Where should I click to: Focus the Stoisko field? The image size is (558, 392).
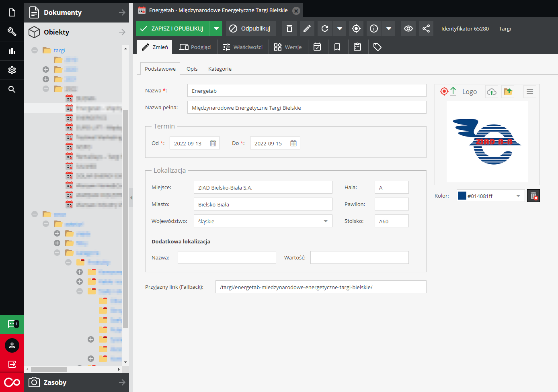(x=392, y=221)
